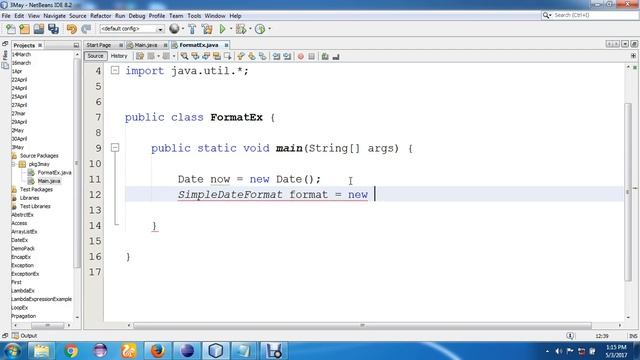Click the Redo arrow icon
Image resolution: width=640 pixels, height=360 pixels.
pos(86,29)
